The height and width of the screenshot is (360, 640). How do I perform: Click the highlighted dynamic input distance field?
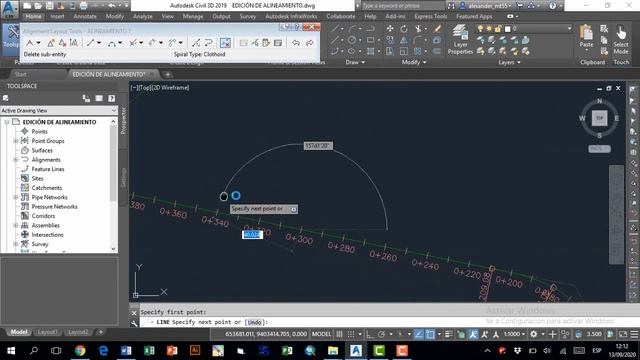252,235
